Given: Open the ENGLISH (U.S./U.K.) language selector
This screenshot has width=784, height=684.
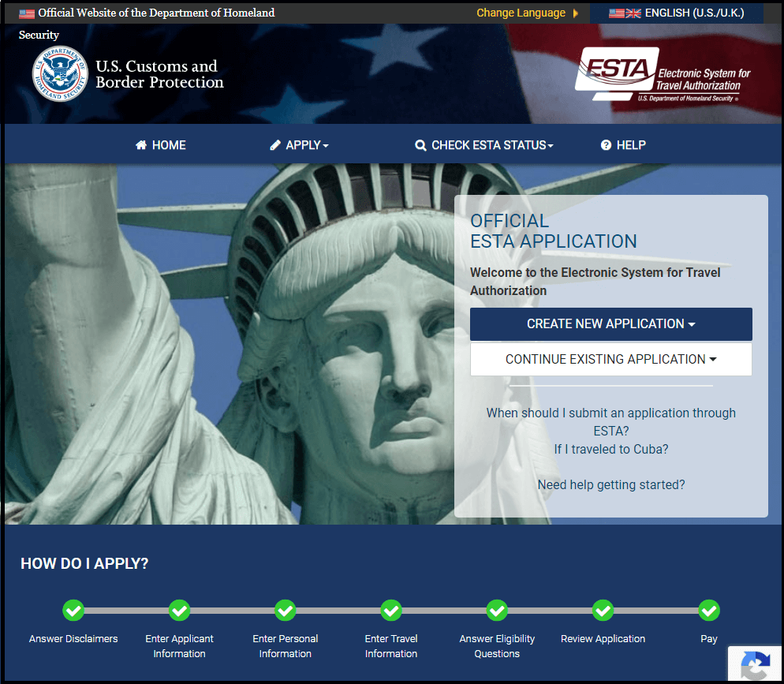Looking at the screenshot, I should pyautogui.click(x=677, y=13).
